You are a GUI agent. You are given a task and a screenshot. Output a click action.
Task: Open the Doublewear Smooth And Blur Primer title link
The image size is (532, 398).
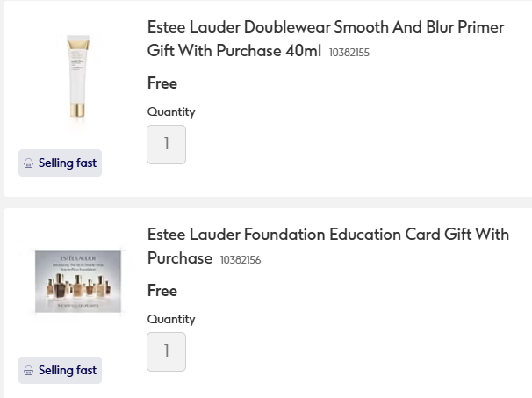click(326, 27)
